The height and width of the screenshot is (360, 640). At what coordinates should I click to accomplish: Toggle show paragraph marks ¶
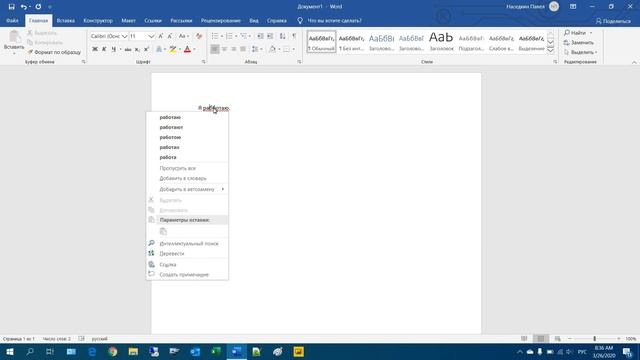[294, 36]
